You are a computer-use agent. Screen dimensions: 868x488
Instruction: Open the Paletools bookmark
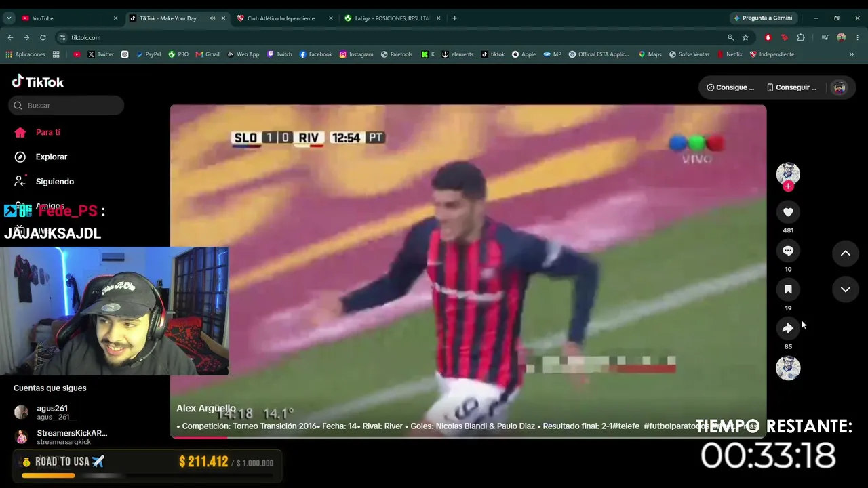pos(397,54)
